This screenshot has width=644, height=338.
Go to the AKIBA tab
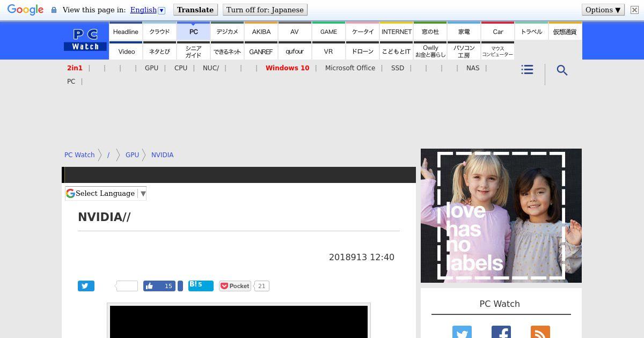(x=261, y=32)
